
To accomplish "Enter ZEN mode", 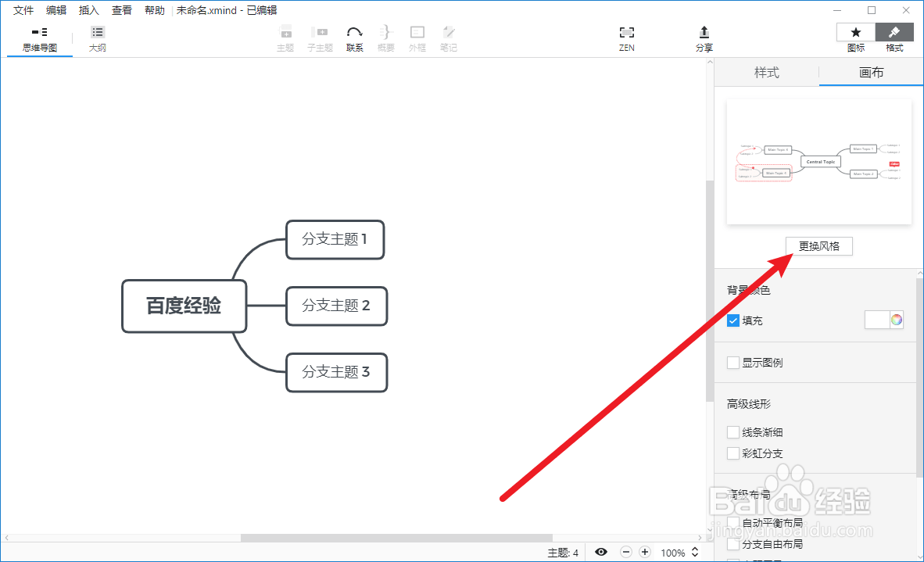I will point(627,39).
